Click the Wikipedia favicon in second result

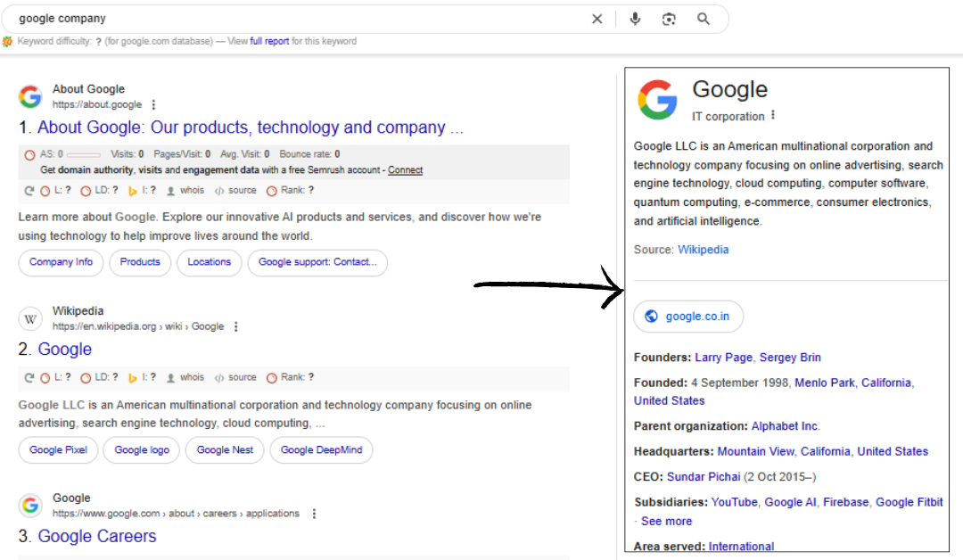point(30,318)
